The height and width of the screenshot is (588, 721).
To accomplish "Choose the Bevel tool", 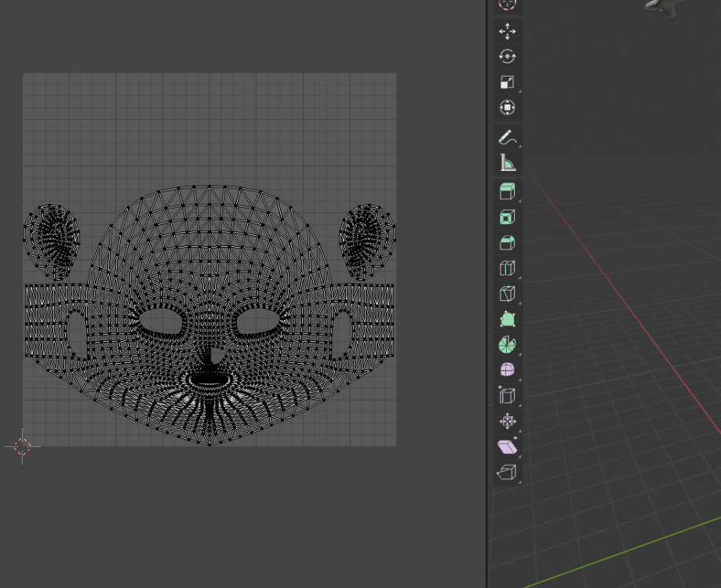I will click(508, 242).
